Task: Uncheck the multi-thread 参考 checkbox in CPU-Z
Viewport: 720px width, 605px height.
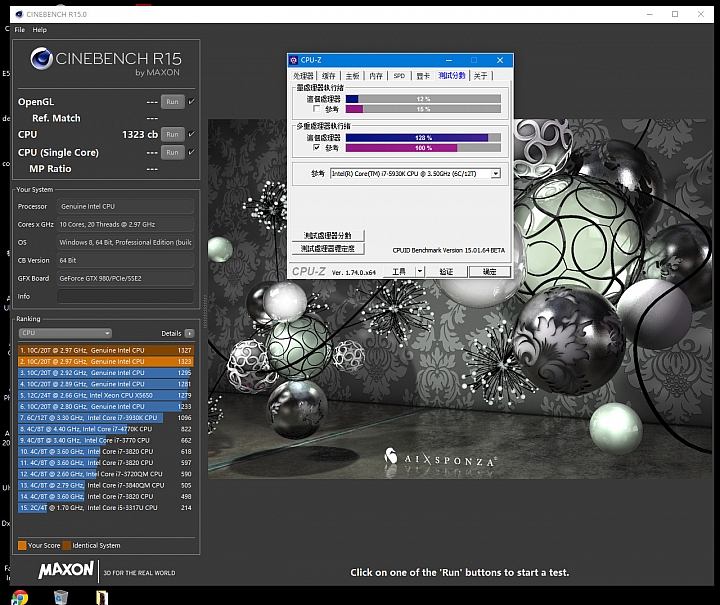Action: coord(316,147)
